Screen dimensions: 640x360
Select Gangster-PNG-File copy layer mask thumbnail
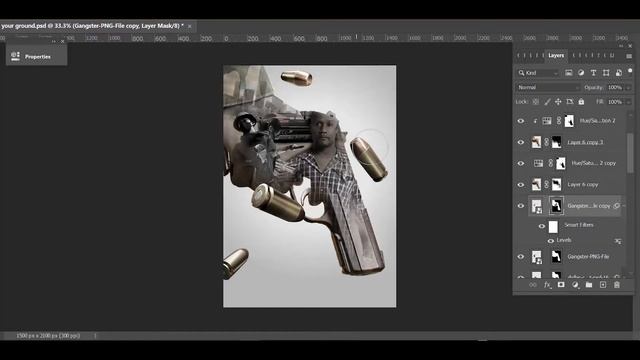(556, 206)
